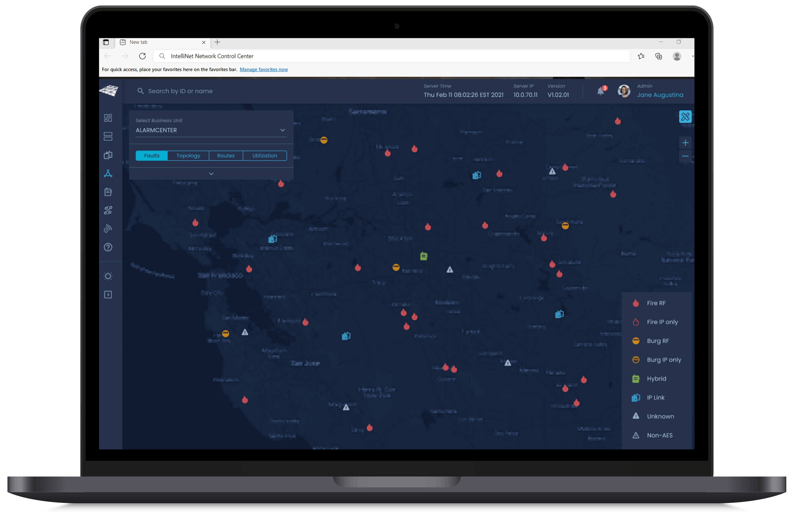Zoom in on map with plus button

point(685,142)
